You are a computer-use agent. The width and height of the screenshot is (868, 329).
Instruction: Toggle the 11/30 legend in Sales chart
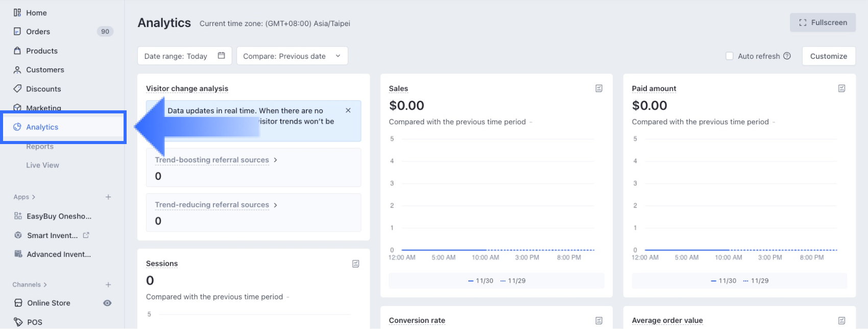(x=481, y=281)
